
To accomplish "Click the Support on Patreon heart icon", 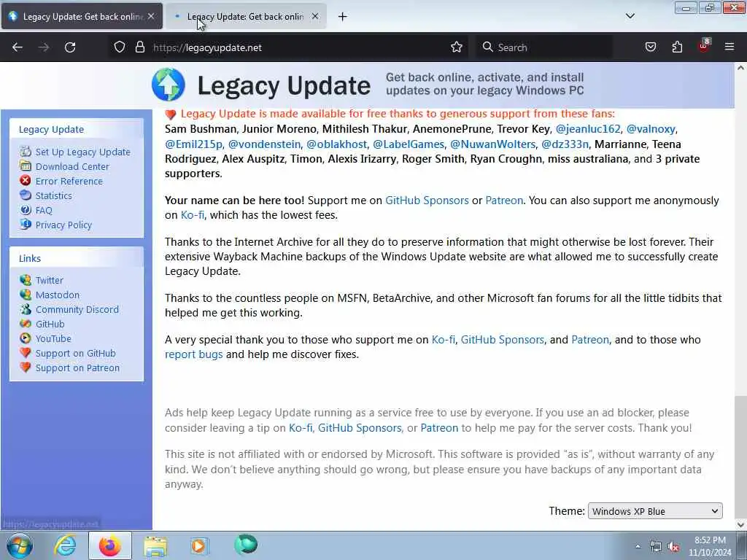I will click(x=26, y=367).
